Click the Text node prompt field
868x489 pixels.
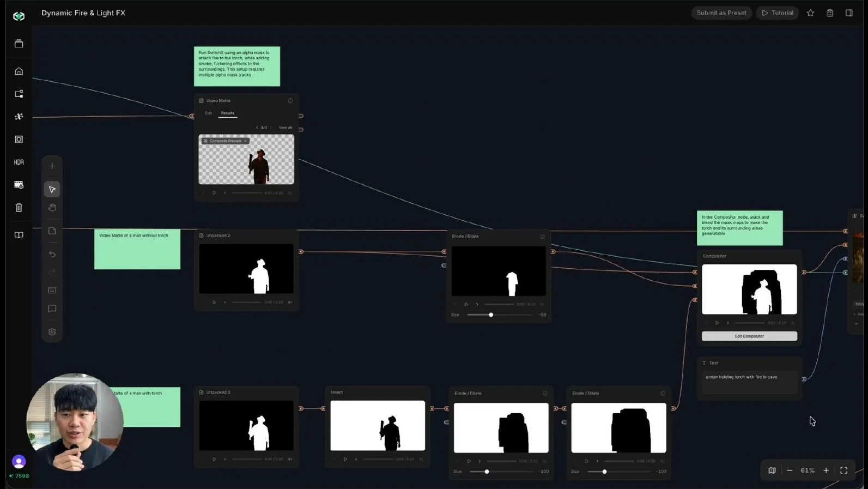tap(749, 383)
